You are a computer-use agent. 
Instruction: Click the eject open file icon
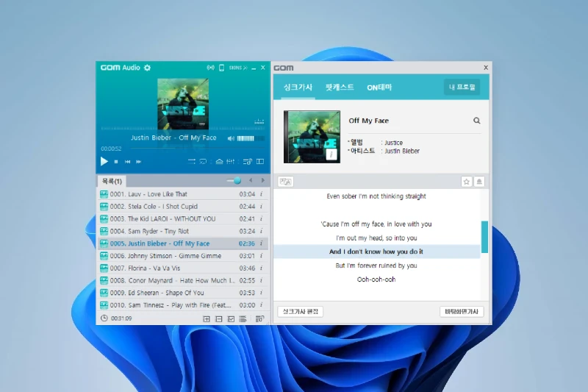pyautogui.click(x=219, y=161)
